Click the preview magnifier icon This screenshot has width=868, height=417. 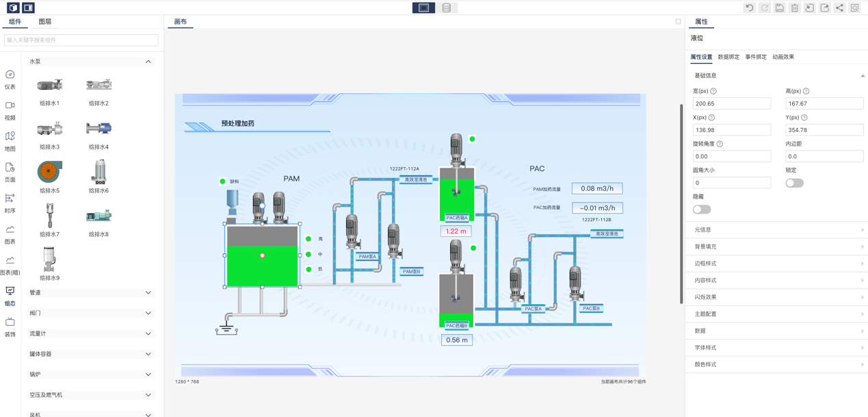(855, 8)
